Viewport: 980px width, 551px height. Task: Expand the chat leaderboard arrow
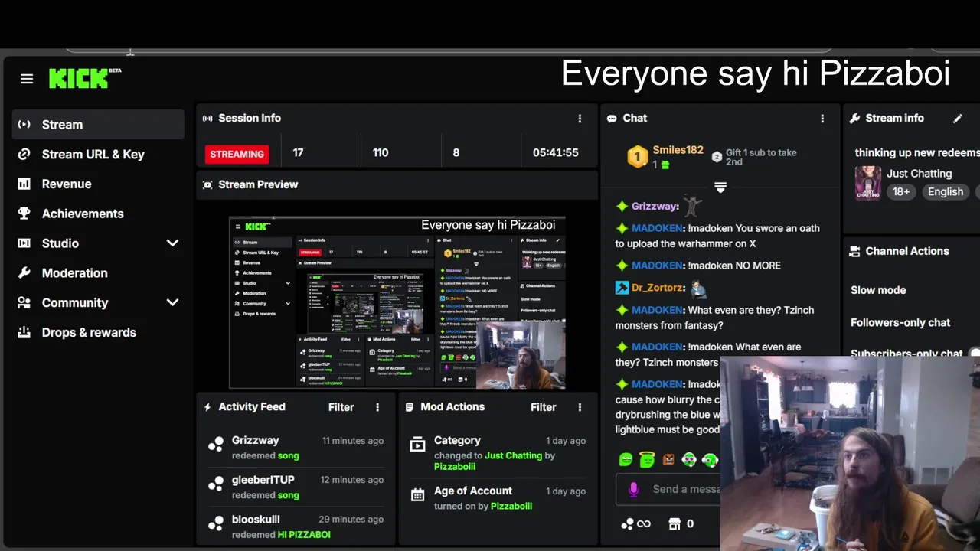tap(720, 187)
